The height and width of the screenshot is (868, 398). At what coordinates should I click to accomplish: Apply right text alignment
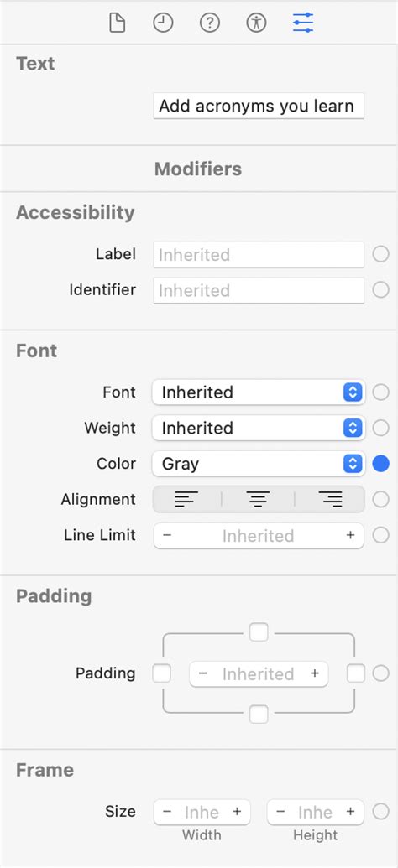pyautogui.click(x=331, y=499)
